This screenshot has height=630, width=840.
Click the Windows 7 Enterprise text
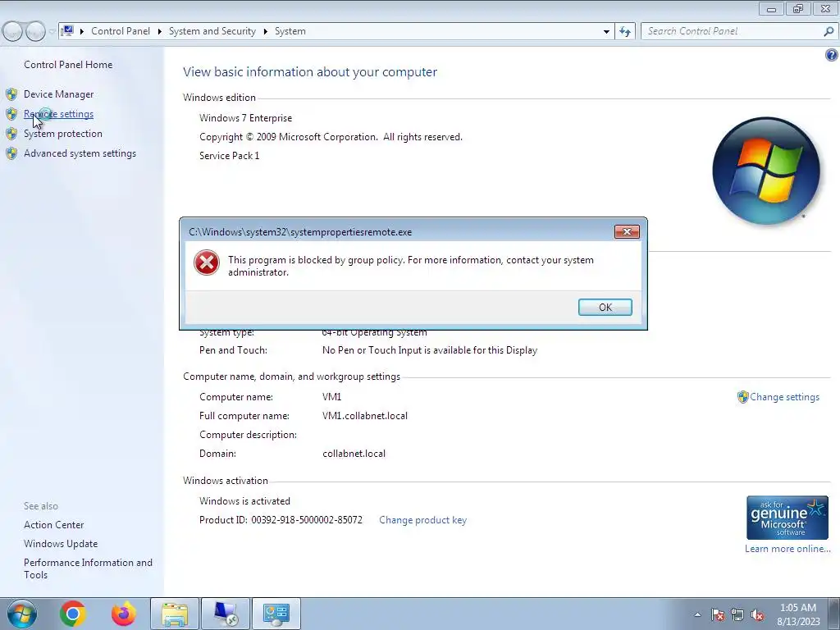click(246, 118)
